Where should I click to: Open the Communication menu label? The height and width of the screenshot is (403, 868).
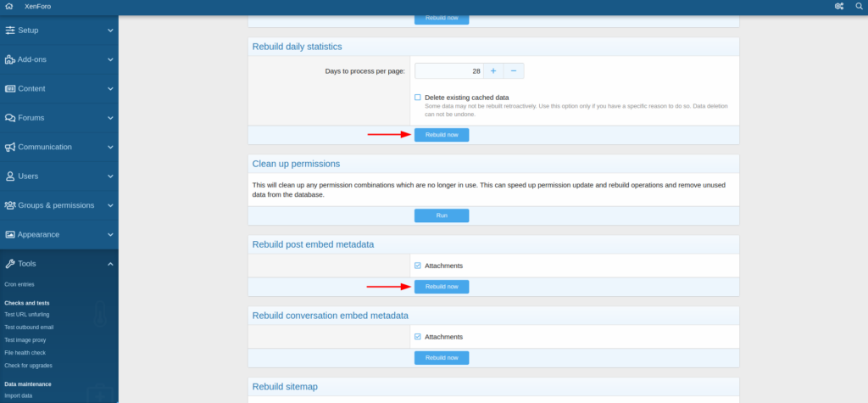pyautogui.click(x=45, y=147)
